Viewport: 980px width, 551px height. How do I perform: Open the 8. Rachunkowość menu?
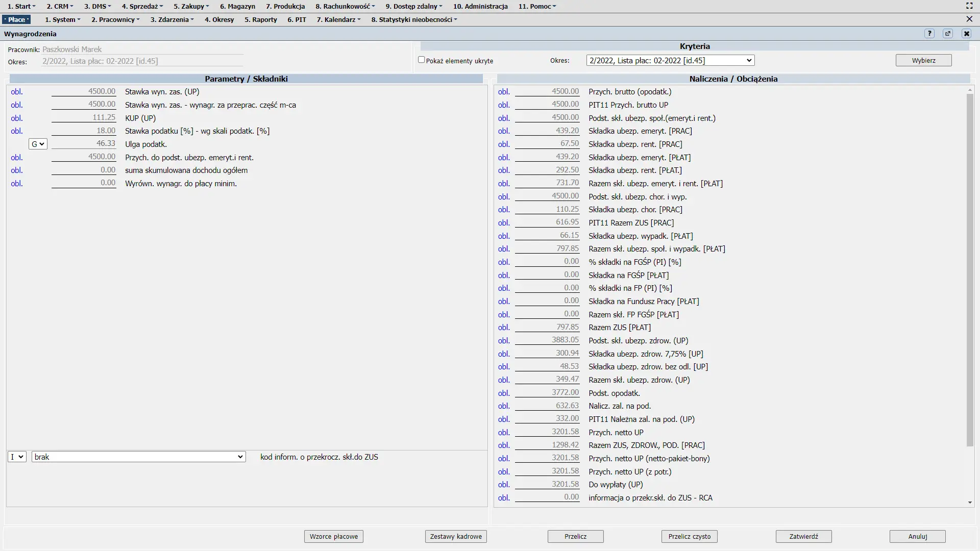(345, 6)
